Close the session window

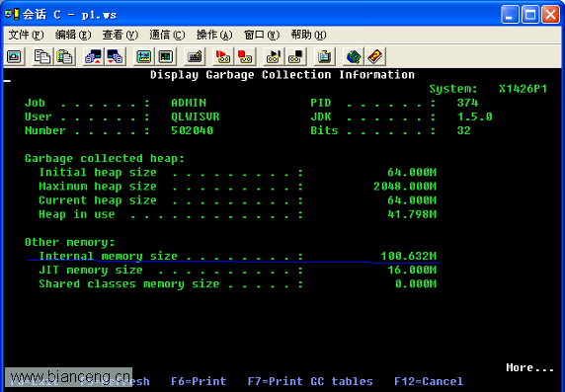(x=550, y=15)
